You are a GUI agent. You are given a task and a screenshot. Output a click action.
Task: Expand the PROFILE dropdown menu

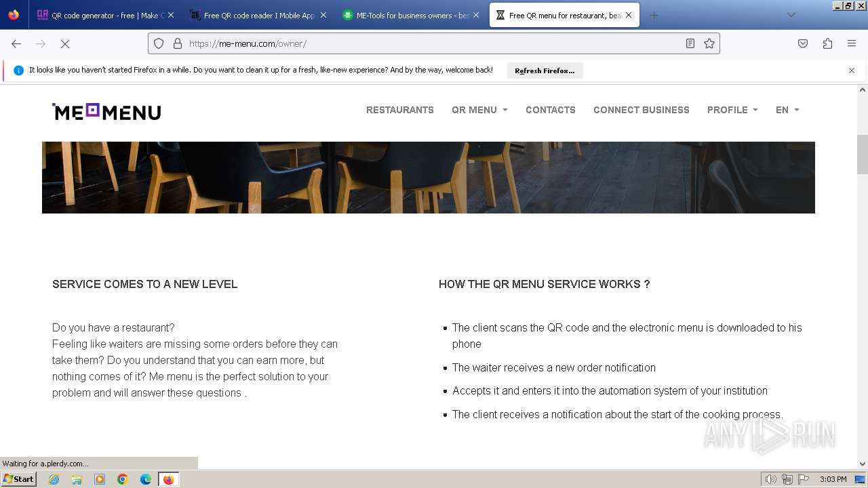732,110
